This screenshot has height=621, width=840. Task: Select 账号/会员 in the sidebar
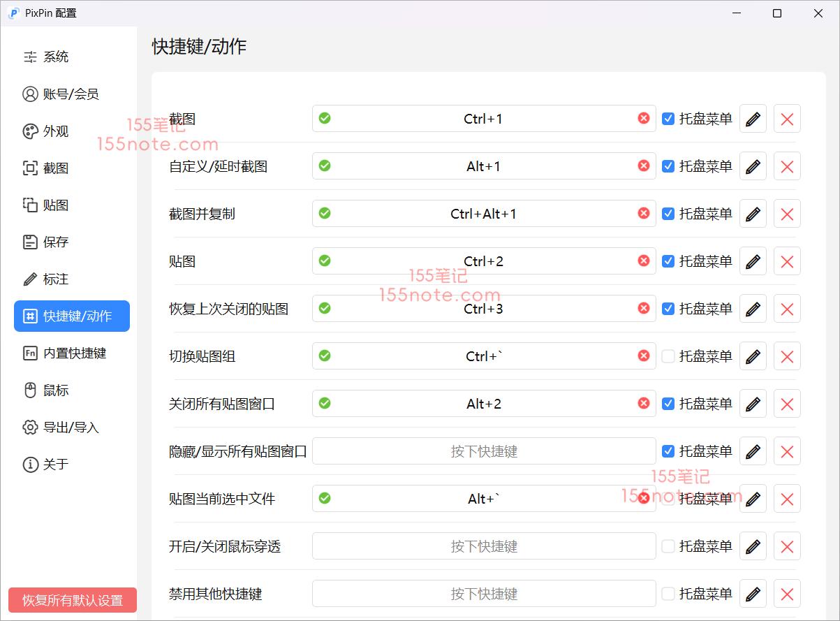71,94
